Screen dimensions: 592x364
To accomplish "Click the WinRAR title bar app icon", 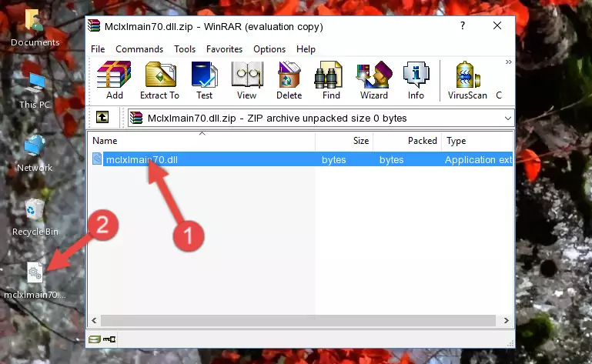I will click(x=94, y=25).
